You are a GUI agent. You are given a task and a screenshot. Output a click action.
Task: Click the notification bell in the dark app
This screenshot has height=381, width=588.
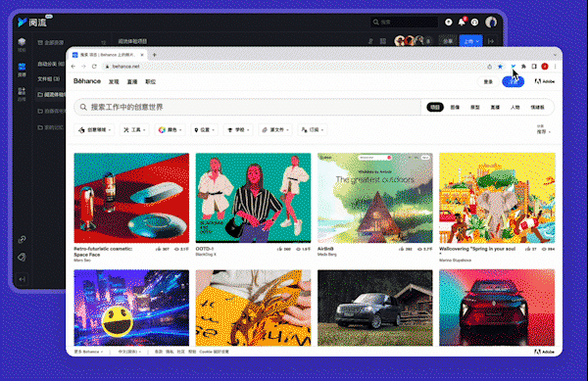click(462, 23)
